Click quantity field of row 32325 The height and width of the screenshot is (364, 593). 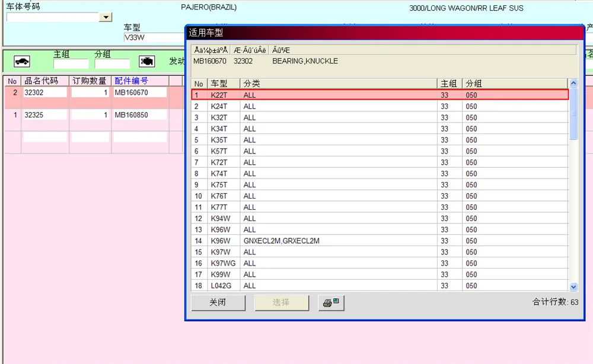pyautogui.click(x=90, y=115)
